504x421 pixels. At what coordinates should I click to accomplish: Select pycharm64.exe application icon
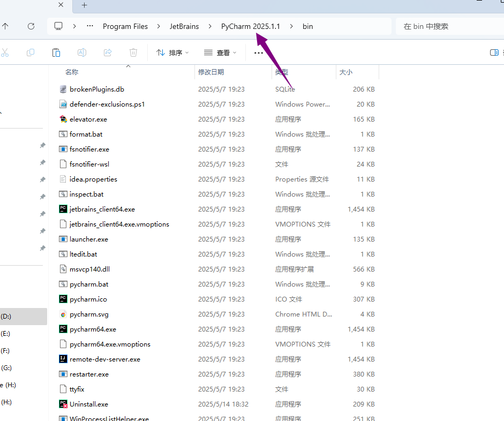[x=63, y=329]
